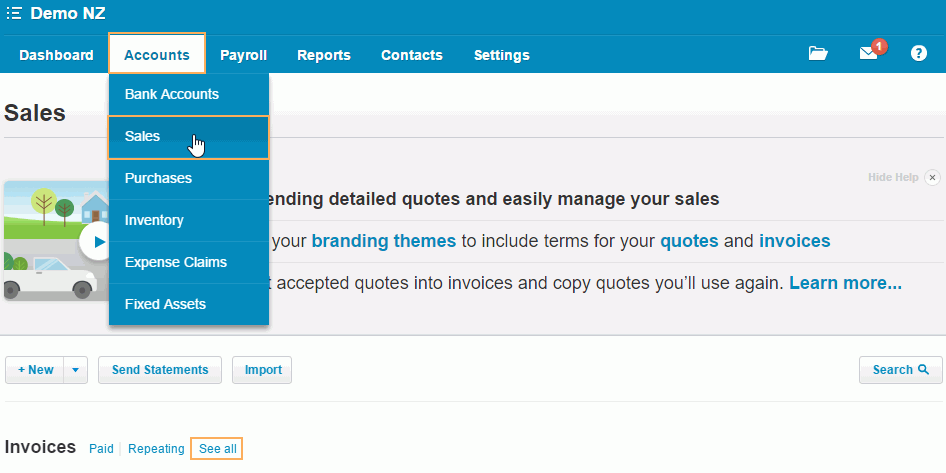Choose Purchases from the dropdown menu
The height and width of the screenshot is (473, 946).
coord(189,179)
